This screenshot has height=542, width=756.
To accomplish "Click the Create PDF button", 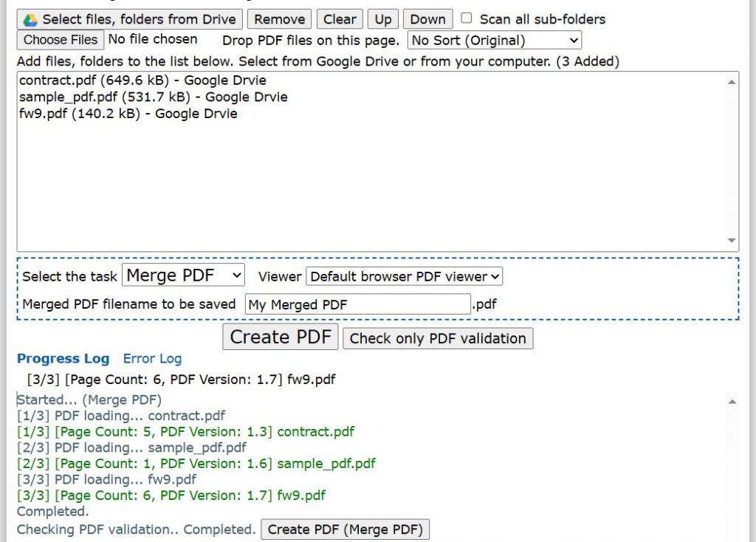I will [280, 336].
